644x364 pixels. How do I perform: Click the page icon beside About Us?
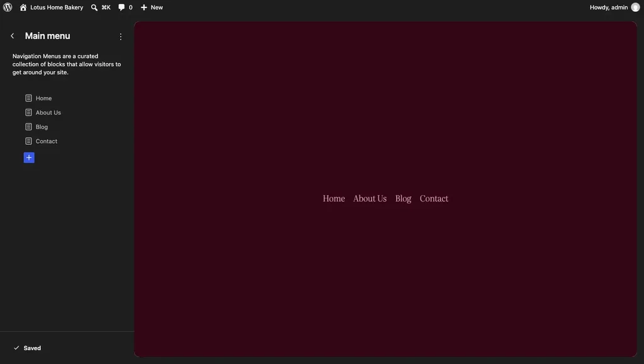(x=28, y=113)
